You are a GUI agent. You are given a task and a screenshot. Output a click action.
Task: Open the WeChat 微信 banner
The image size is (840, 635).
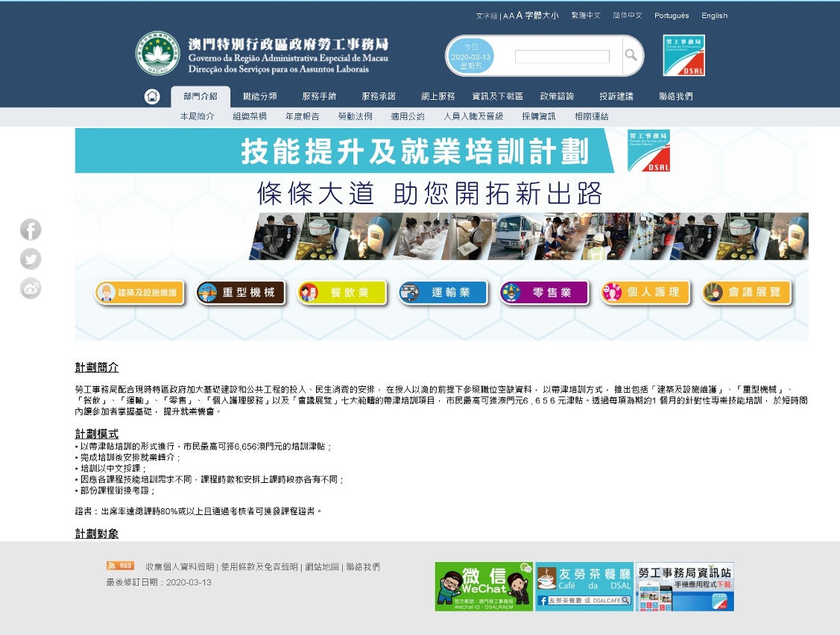484,587
